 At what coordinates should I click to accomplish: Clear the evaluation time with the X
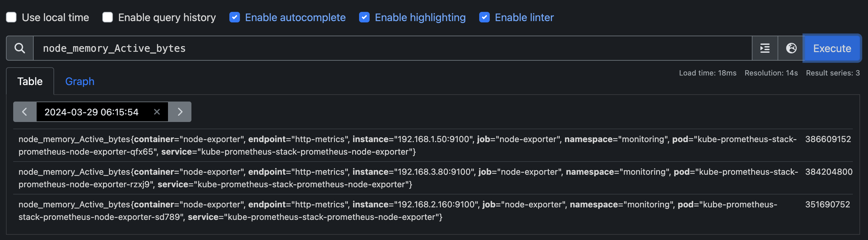[157, 112]
